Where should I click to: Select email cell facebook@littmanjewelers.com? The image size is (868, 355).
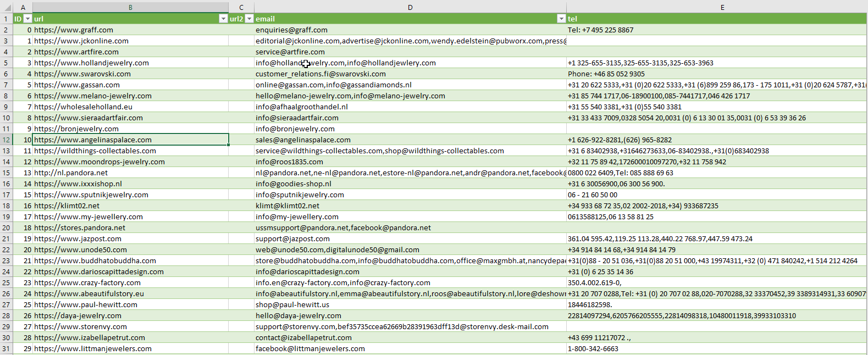point(410,348)
